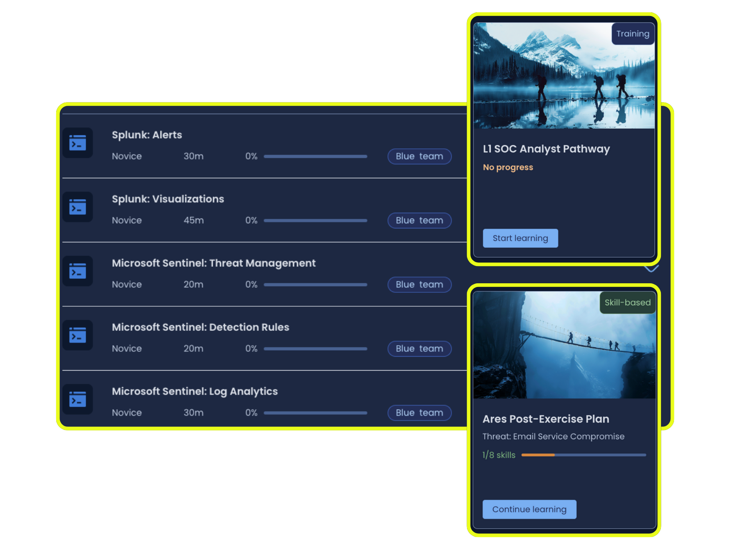This screenshot has height=560, width=747.
Task: Open the Splunk: Visualizations lab terminal icon
Action: click(77, 207)
